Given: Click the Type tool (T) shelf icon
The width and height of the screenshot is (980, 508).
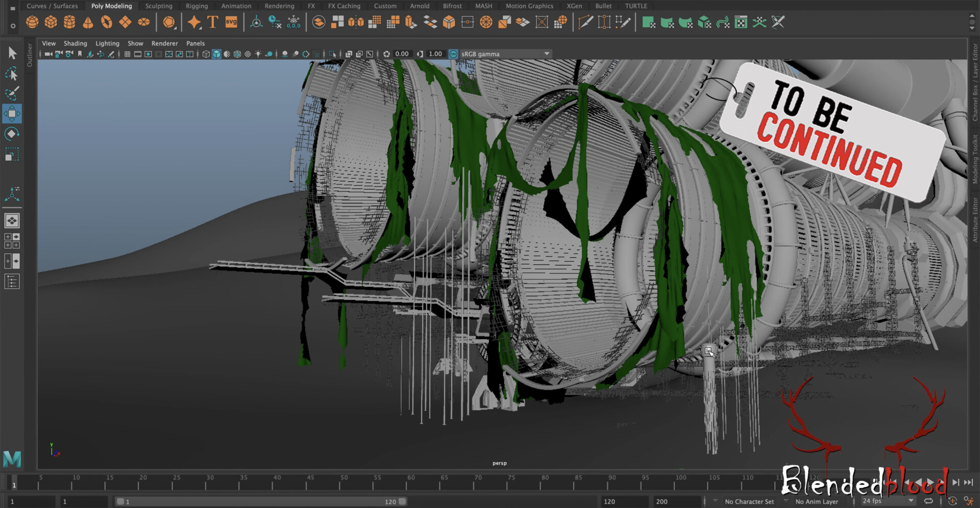Looking at the screenshot, I should point(212,22).
